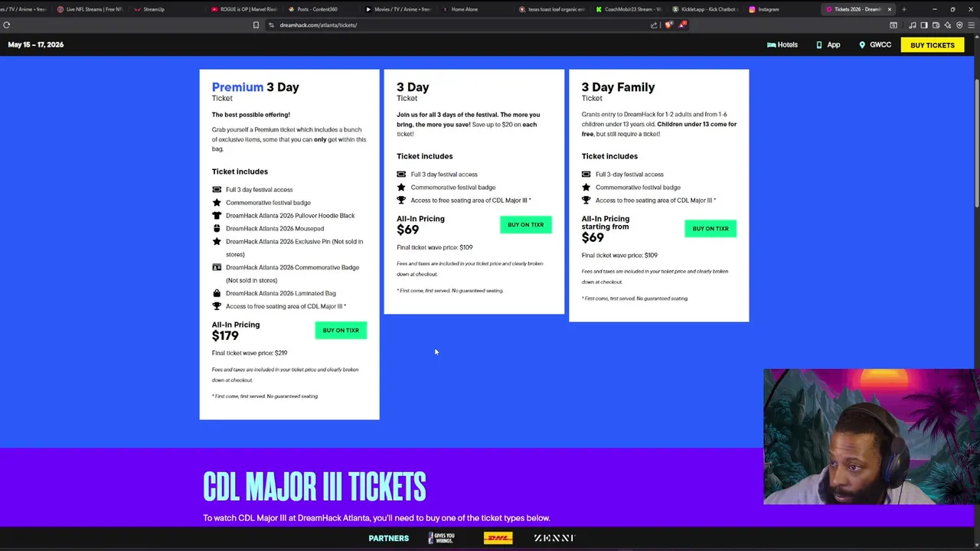Open the Brave Playlist music note icon
The height and width of the screenshot is (551, 980).
pyautogui.click(x=912, y=25)
